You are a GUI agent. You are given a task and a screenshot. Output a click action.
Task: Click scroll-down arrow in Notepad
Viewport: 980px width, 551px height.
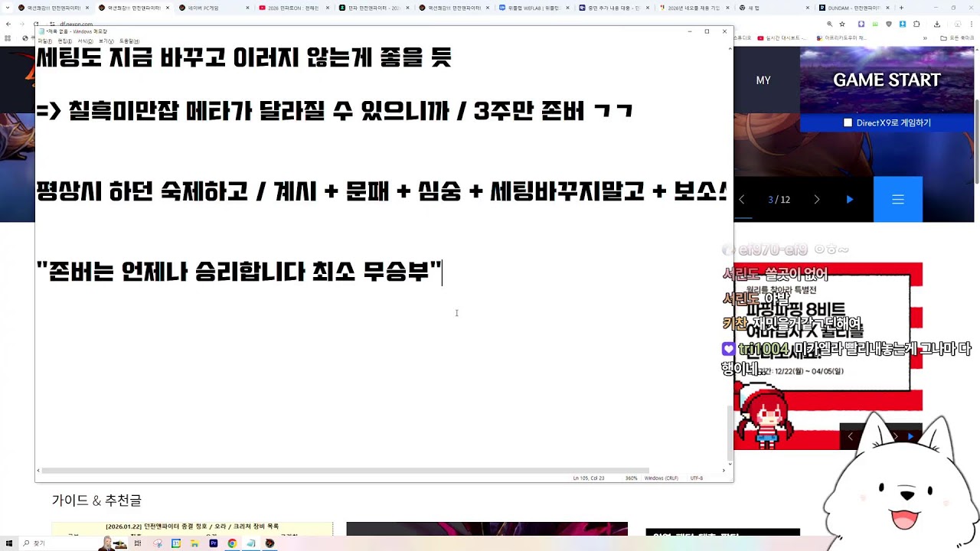(x=730, y=463)
